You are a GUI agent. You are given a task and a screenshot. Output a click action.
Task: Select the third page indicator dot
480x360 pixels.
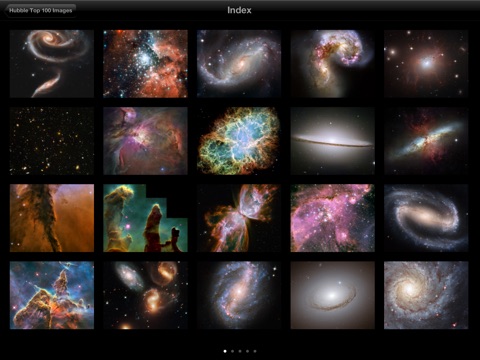[240, 351]
